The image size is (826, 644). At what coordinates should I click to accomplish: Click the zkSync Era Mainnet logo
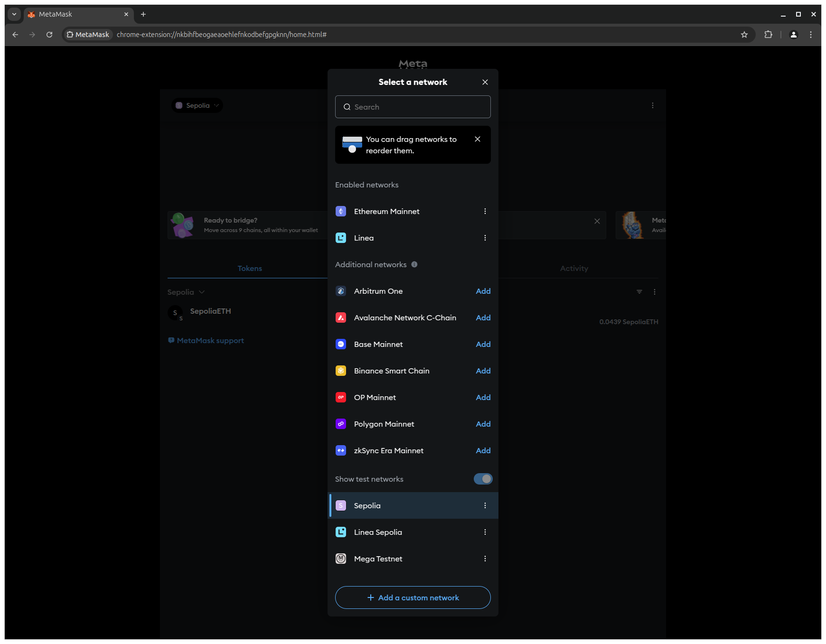341,450
